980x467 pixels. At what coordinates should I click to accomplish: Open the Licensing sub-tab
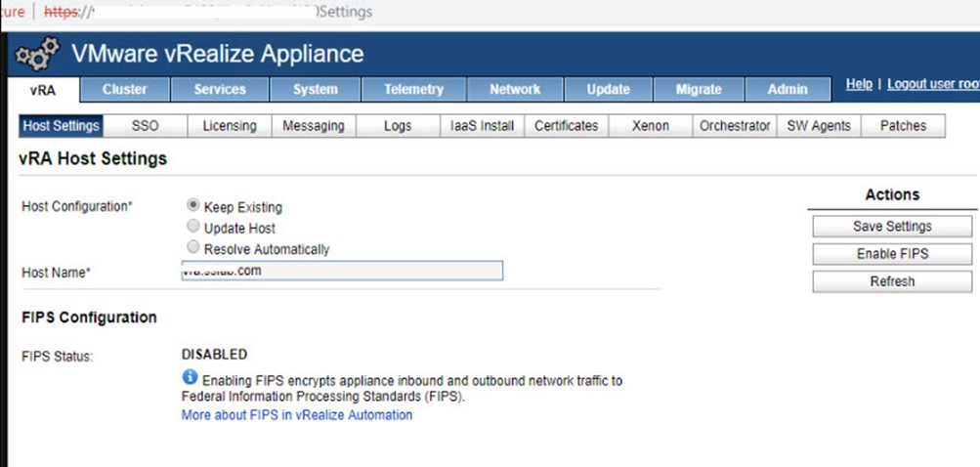tap(230, 126)
